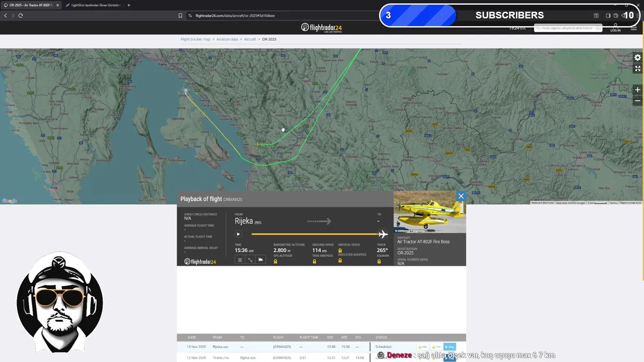Reload the current page
The image size is (644, 362).
click(21, 16)
